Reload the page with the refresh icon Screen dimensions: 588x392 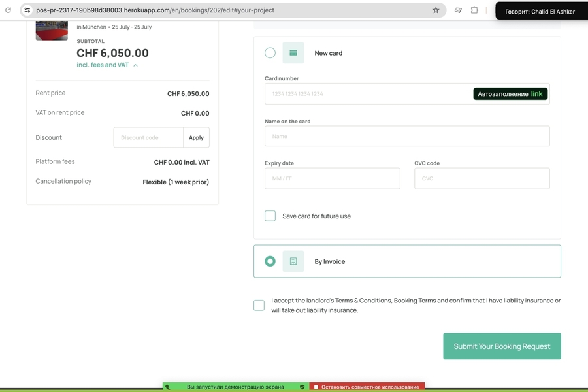[8, 10]
